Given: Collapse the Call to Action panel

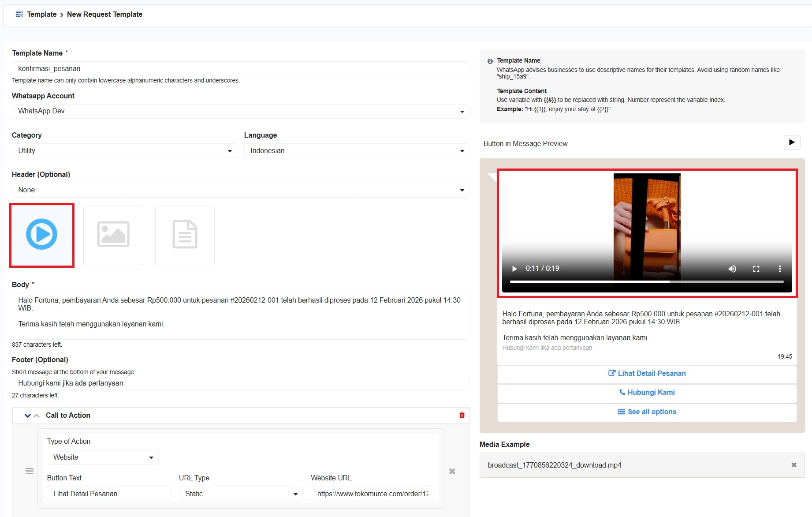Looking at the screenshot, I should coord(28,416).
